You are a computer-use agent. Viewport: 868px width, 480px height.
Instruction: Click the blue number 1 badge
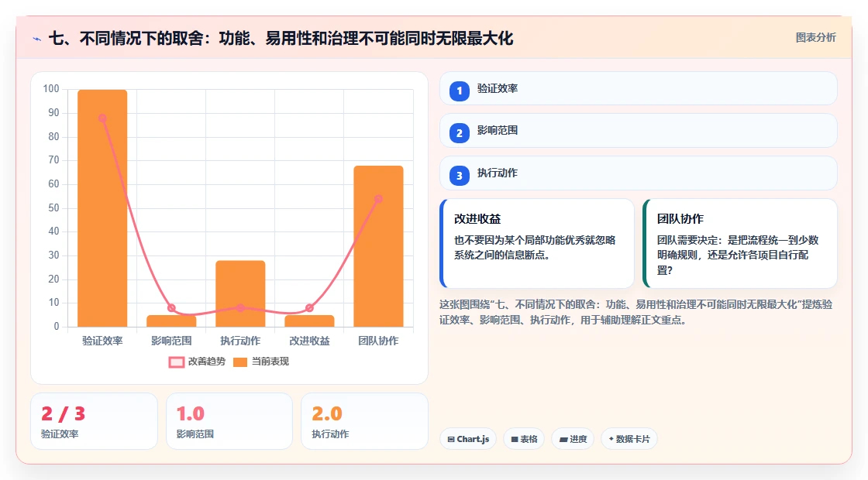click(x=459, y=91)
